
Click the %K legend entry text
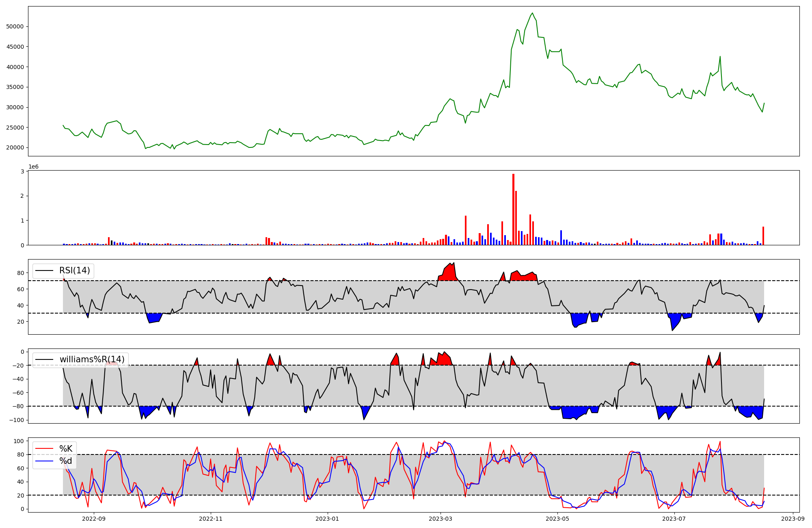coord(66,448)
